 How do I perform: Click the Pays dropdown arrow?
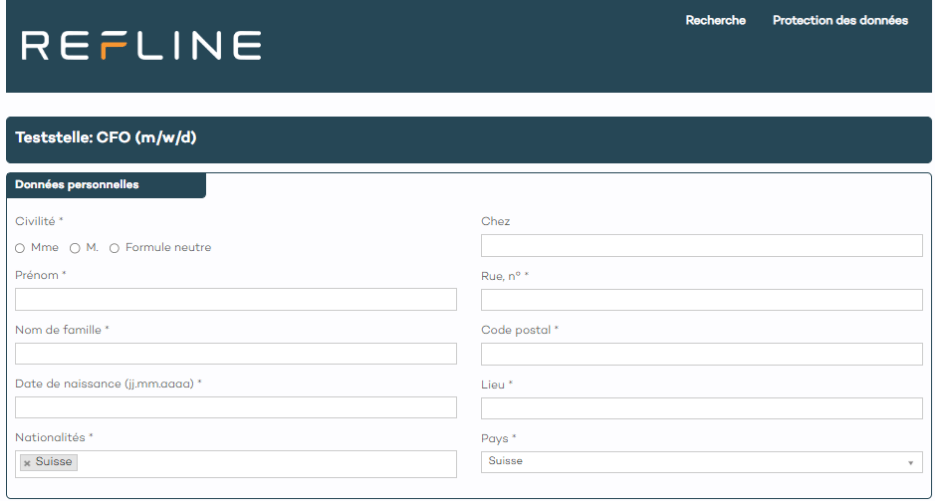[910, 462]
